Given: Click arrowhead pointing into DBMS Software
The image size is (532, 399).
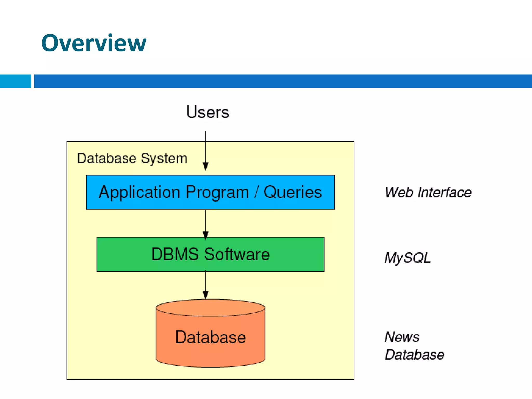Looking at the screenshot, I should click(205, 235).
